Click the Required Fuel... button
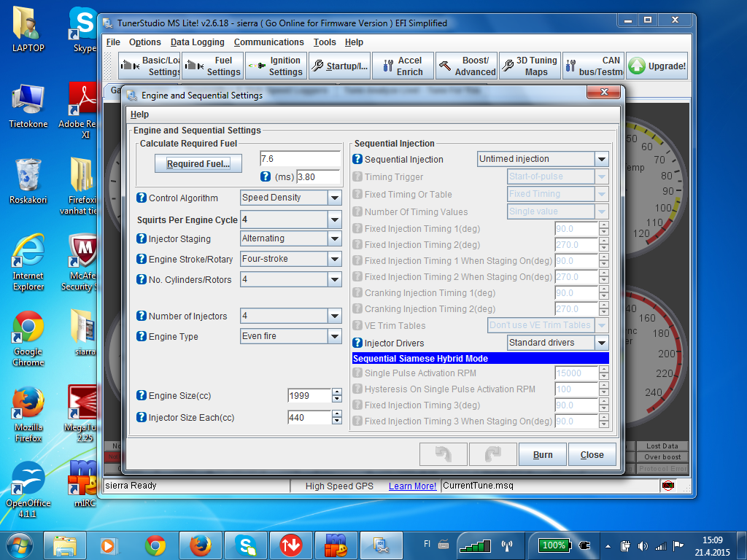This screenshot has width=747, height=560. [x=198, y=163]
